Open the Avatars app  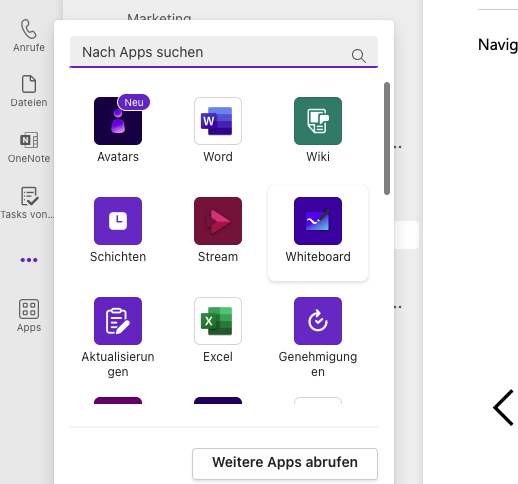click(x=118, y=130)
